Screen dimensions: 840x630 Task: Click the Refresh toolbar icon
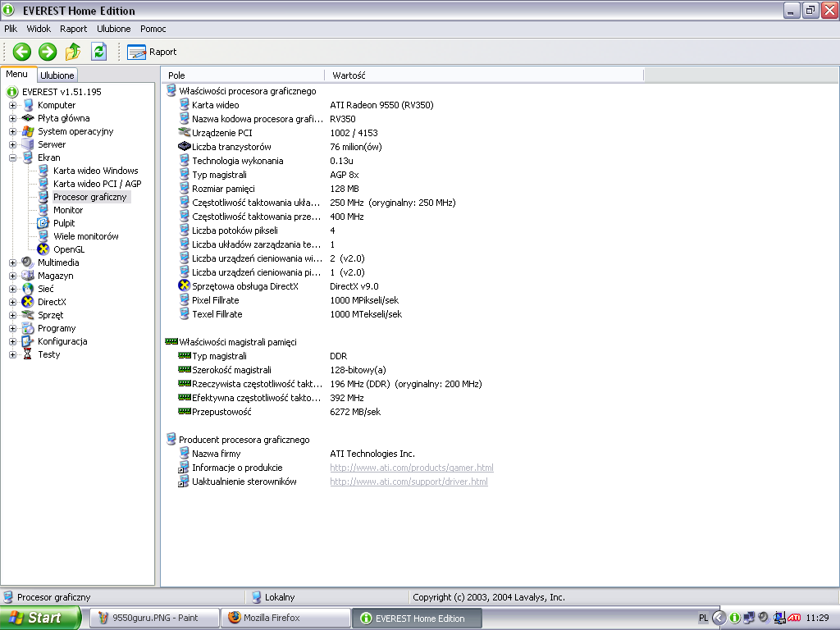click(x=98, y=52)
